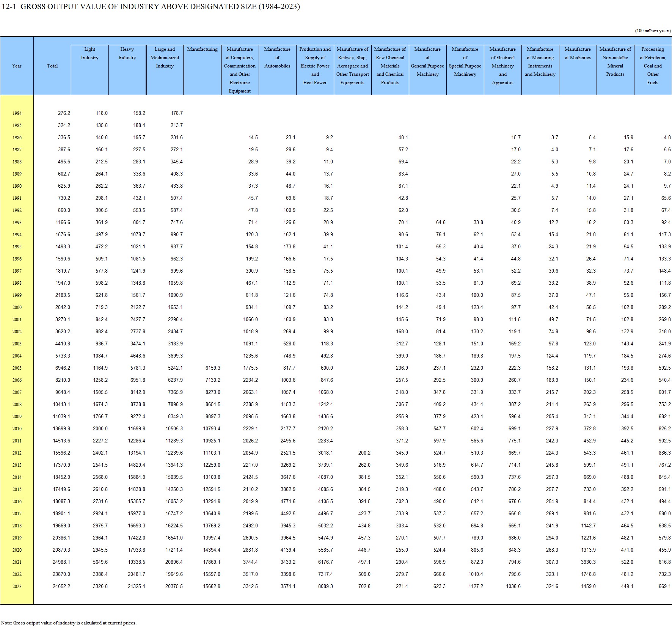Click the year cell '2015'

[17, 489]
